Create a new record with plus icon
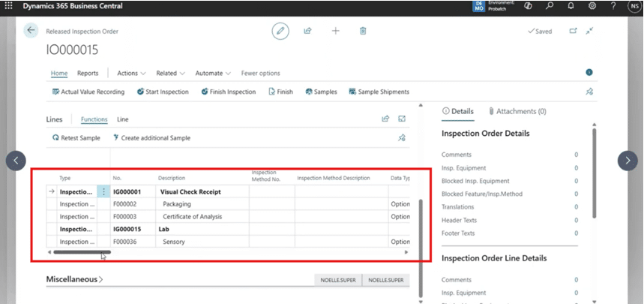The width and height of the screenshot is (644, 304). coord(336,31)
